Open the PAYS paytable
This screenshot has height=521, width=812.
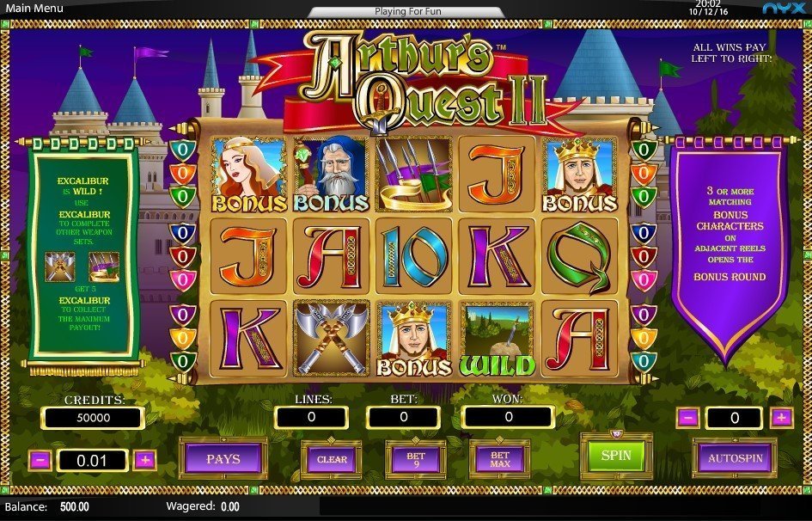[223, 459]
